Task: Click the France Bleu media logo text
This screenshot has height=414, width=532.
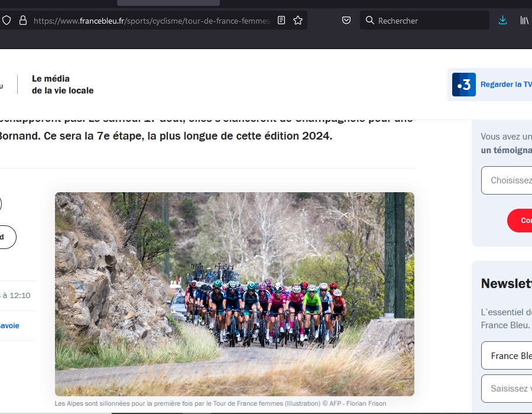Action: [61, 85]
